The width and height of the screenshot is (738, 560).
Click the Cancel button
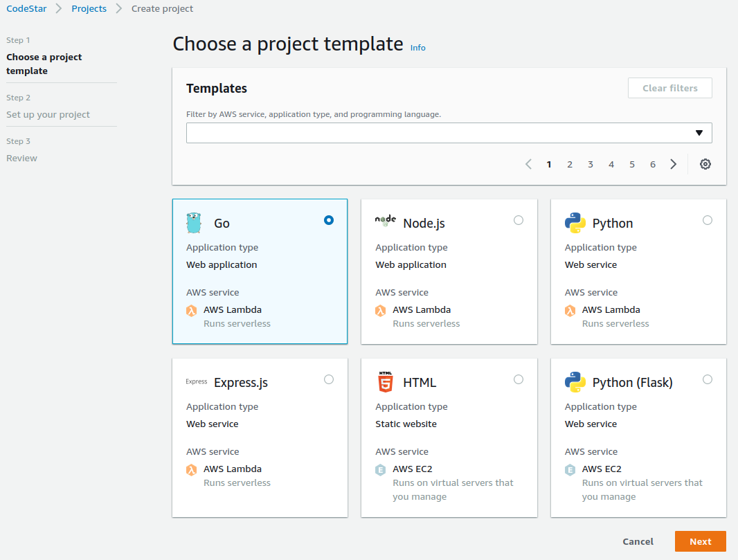click(x=638, y=541)
